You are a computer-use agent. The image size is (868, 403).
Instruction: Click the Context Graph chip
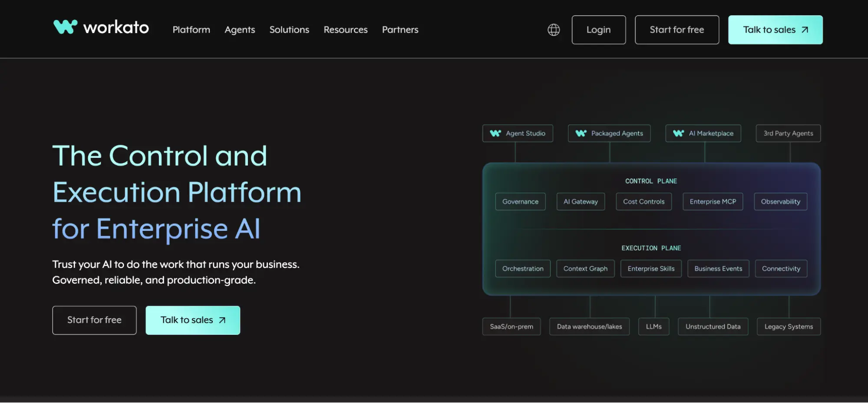point(586,269)
